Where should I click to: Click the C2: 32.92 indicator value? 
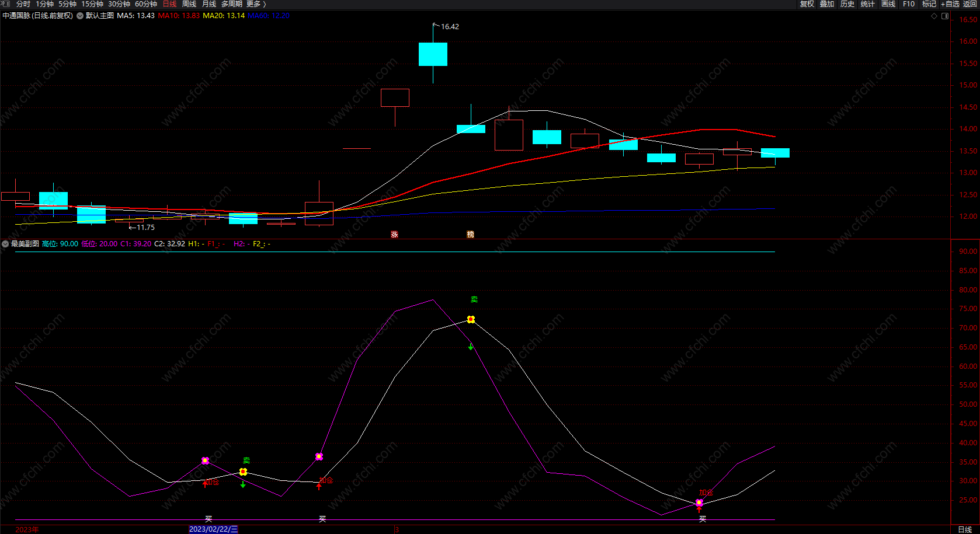click(x=170, y=244)
